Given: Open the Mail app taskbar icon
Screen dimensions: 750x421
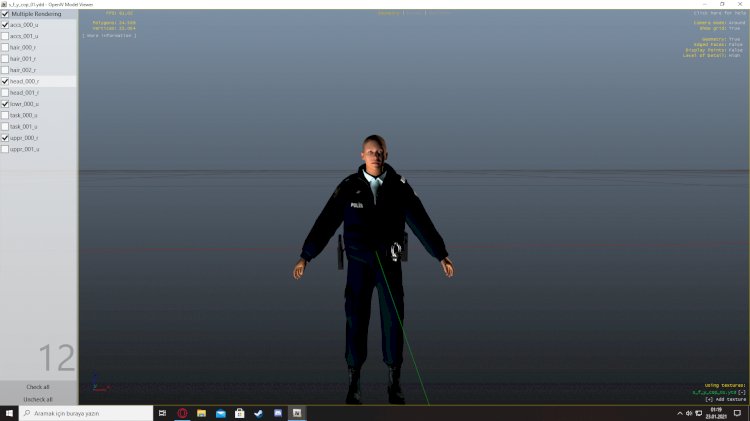Looking at the screenshot, I should (x=220, y=413).
